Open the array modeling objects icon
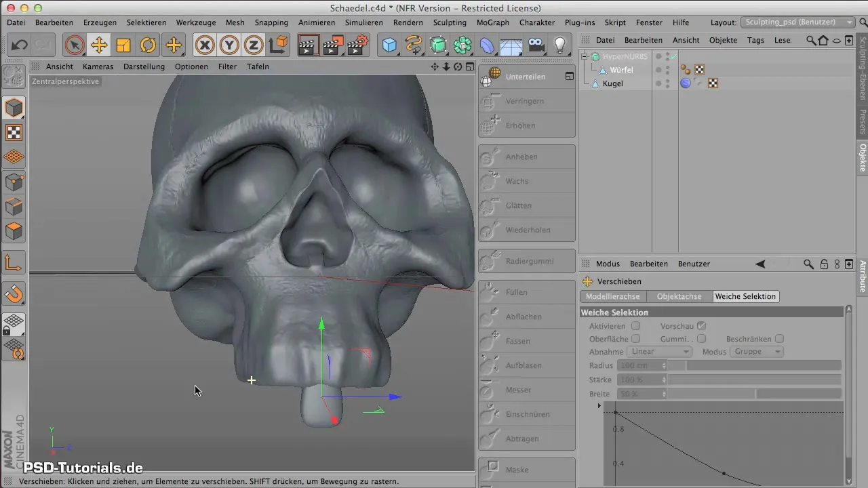The image size is (868, 488). pos(462,45)
